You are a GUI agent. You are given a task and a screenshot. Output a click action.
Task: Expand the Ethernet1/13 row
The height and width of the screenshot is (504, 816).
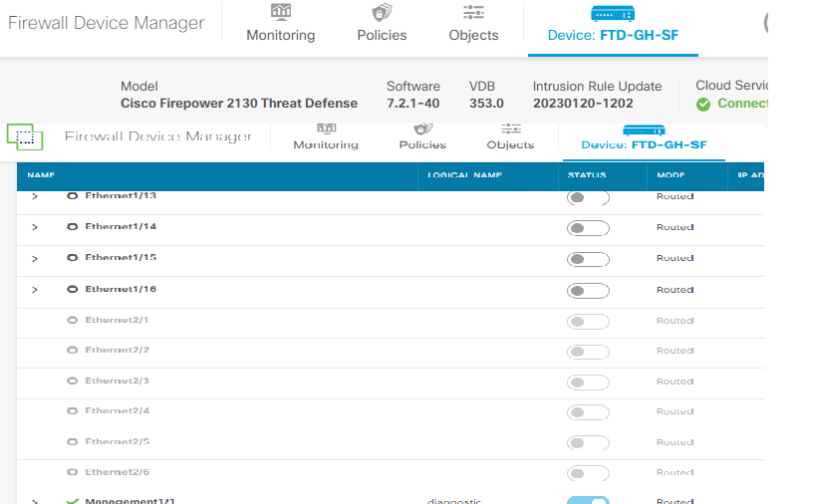(x=34, y=196)
